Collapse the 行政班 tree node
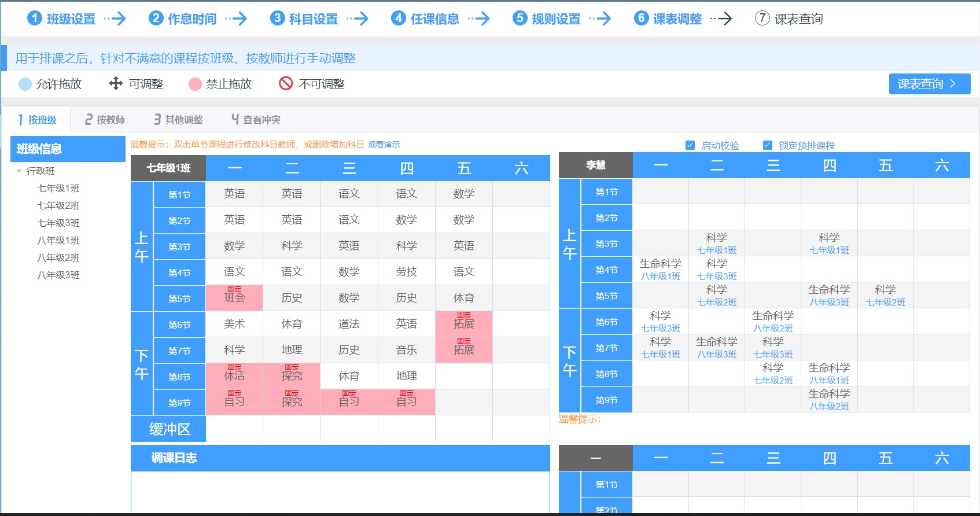980x516 pixels. 19,171
